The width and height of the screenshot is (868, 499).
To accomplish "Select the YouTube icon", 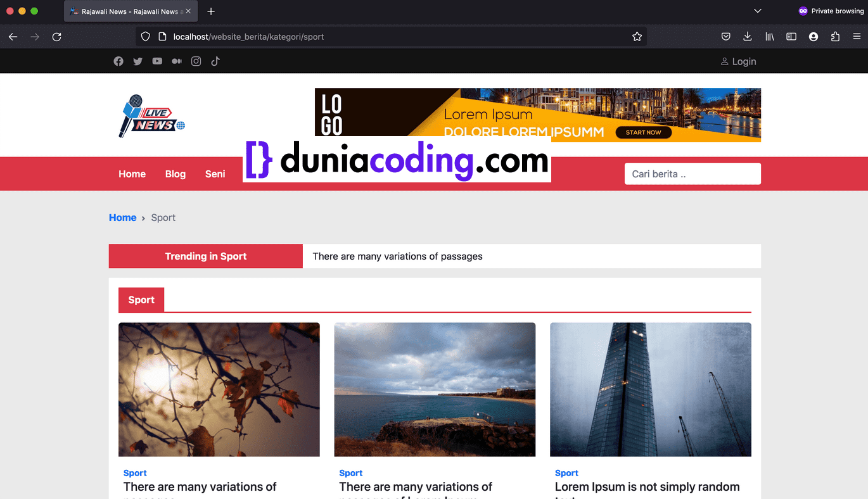I will (x=156, y=61).
